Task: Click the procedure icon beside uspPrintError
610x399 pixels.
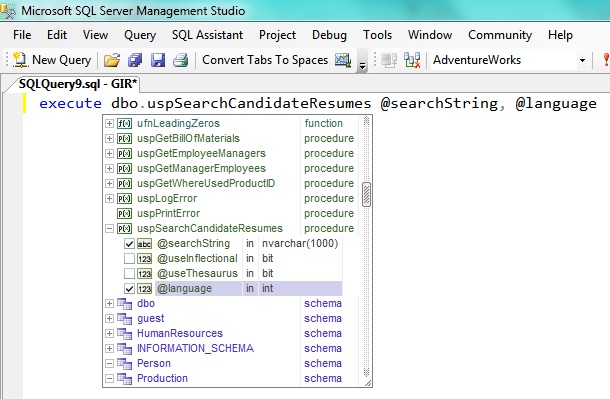Action: [124, 214]
